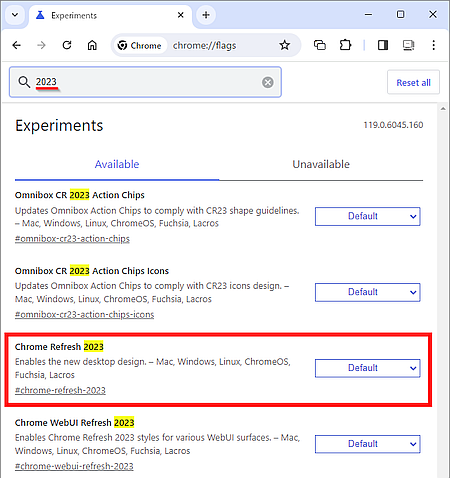Open the #chrome-refresh-2023 link
This screenshot has height=478, width=450.
60,390
